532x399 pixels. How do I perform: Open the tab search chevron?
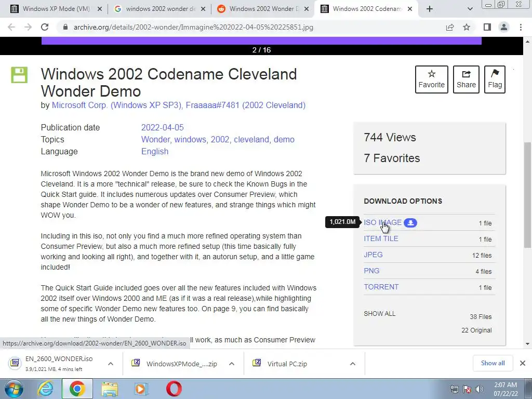click(x=470, y=9)
